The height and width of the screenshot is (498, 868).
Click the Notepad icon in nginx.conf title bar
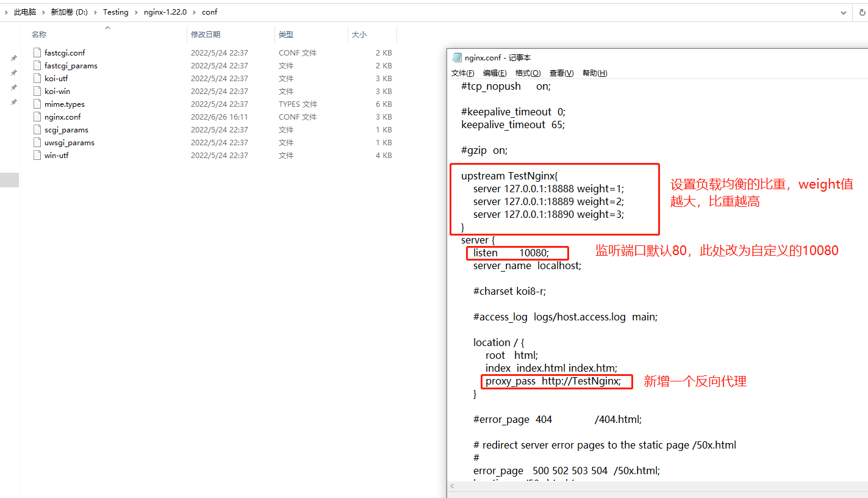click(x=457, y=57)
